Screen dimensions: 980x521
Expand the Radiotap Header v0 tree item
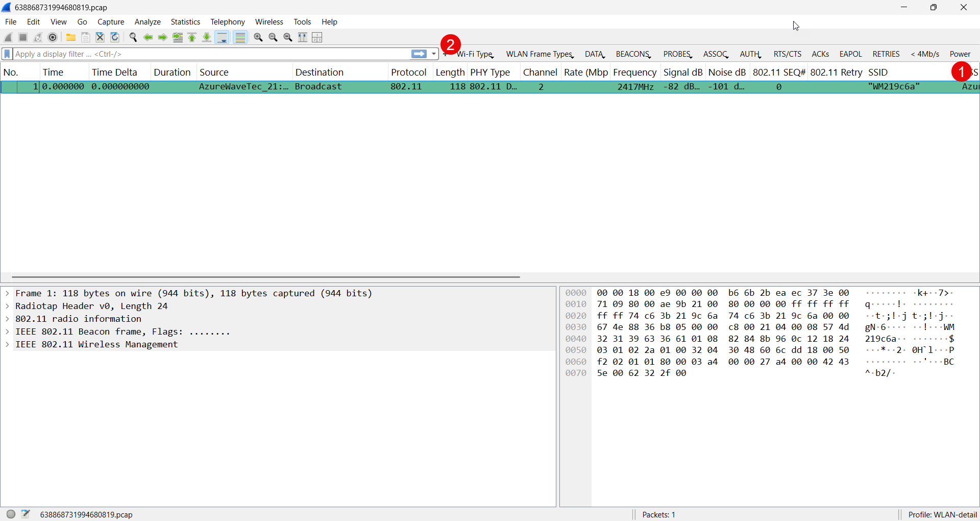[7, 306]
